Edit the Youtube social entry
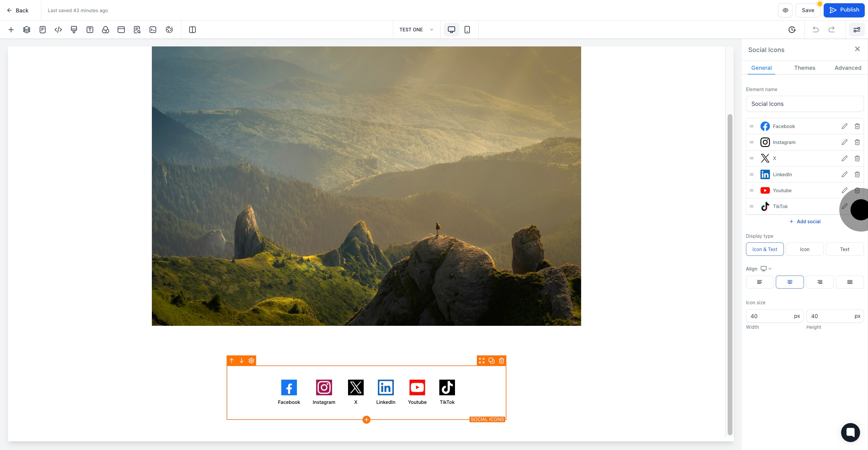 click(x=844, y=190)
